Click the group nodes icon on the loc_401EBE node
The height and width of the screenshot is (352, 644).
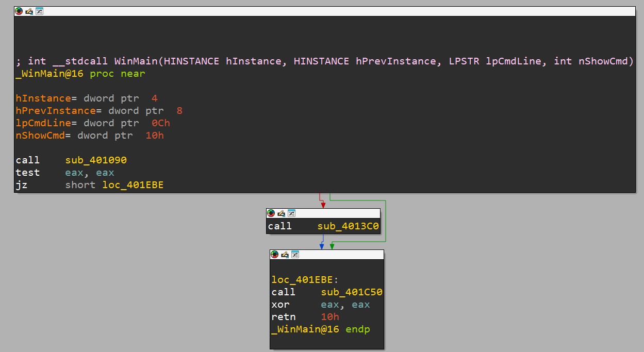[295, 254]
